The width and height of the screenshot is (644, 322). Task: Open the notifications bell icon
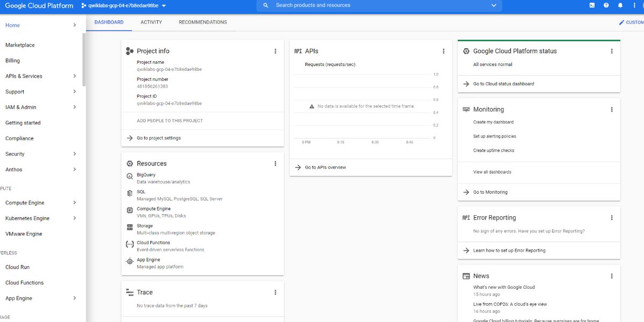620,5
